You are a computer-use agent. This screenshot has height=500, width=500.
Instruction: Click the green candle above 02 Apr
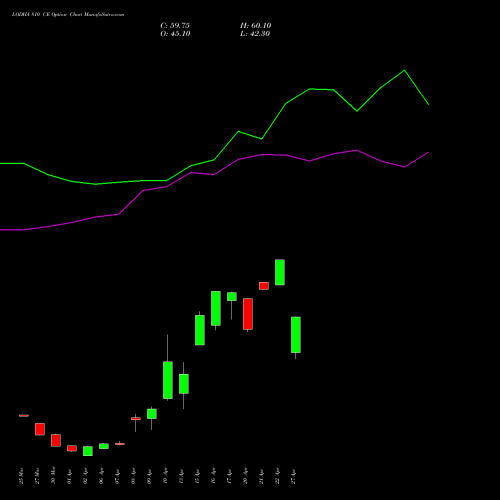pos(88,451)
